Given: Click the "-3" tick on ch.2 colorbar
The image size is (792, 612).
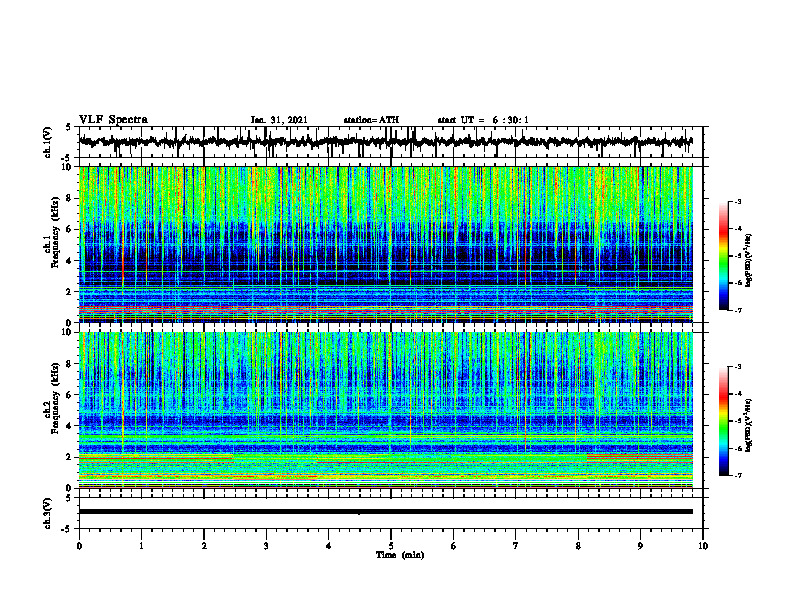Looking at the screenshot, I should pos(737,367).
